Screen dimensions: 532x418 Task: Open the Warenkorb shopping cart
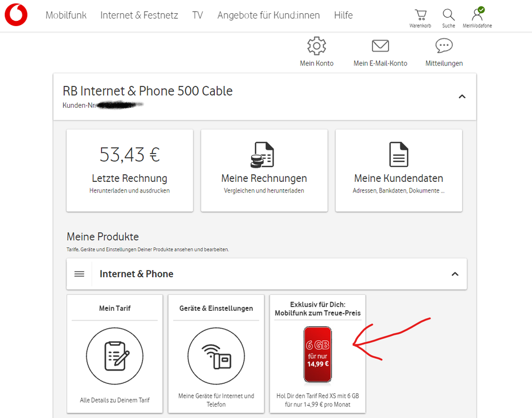click(421, 14)
